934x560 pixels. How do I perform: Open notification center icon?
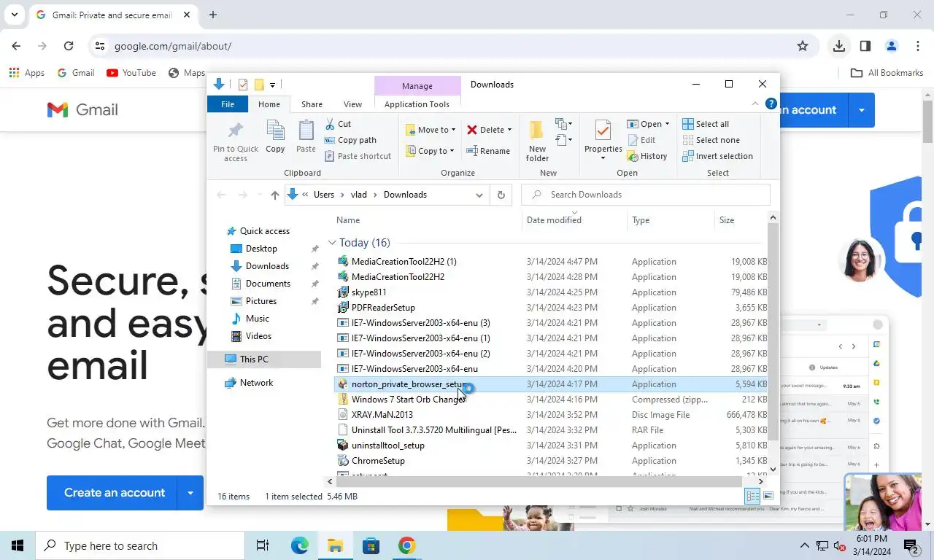(x=911, y=545)
